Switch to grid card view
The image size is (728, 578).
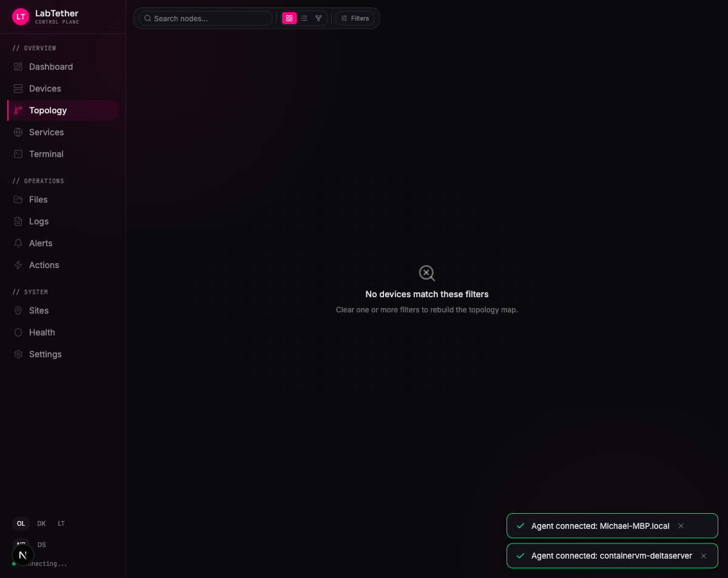(x=289, y=18)
